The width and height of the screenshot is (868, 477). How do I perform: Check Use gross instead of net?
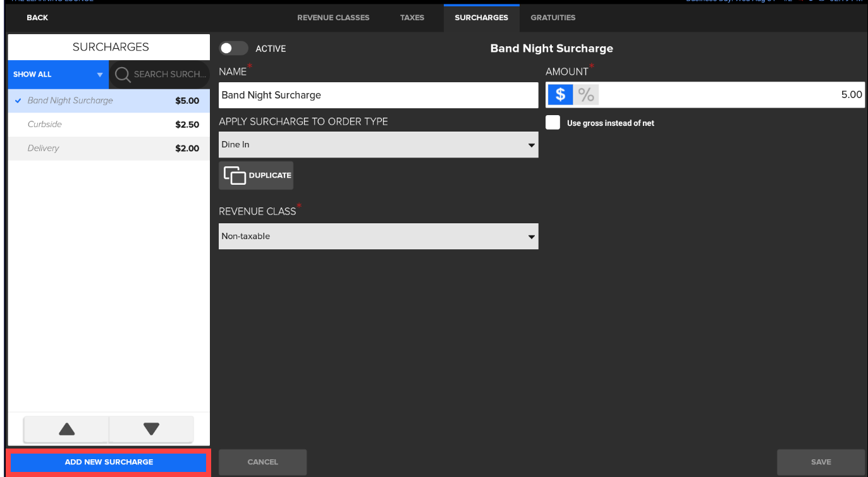click(x=553, y=123)
